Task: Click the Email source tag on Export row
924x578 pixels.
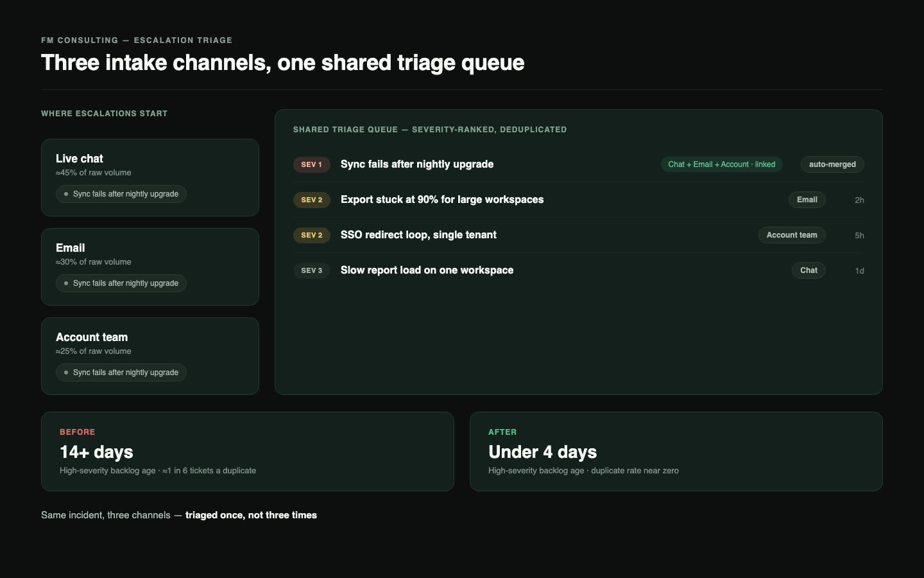Action: click(x=807, y=200)
